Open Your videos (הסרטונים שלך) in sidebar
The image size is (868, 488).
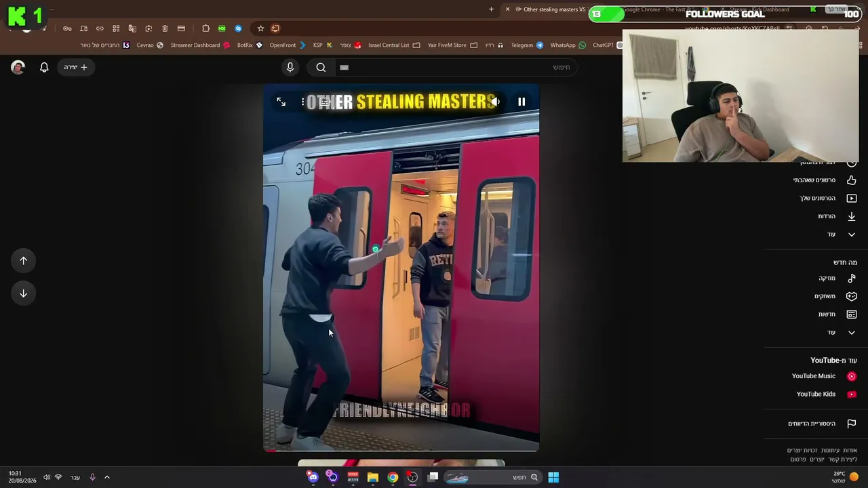pyautogui.click(x=827, y=198)
